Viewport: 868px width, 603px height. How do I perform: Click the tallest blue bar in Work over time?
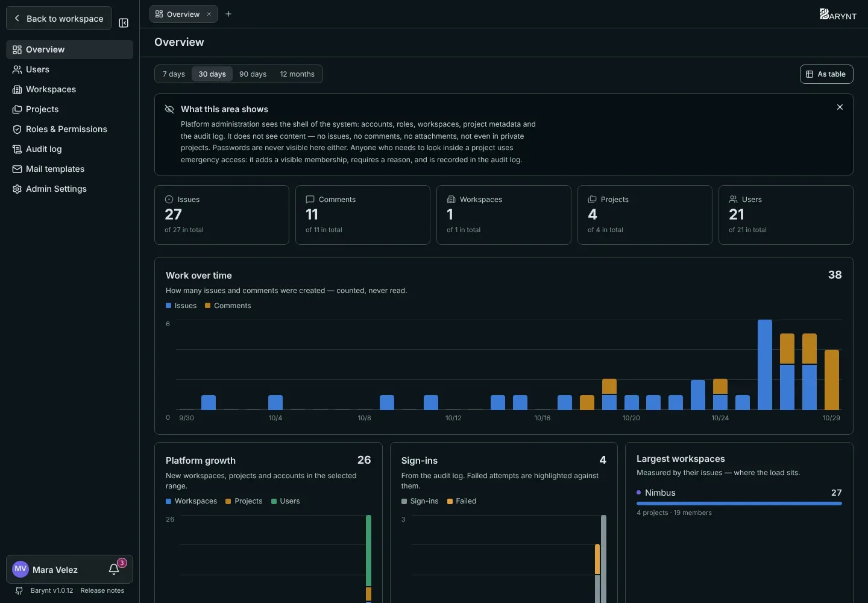[x=765, y=365]
